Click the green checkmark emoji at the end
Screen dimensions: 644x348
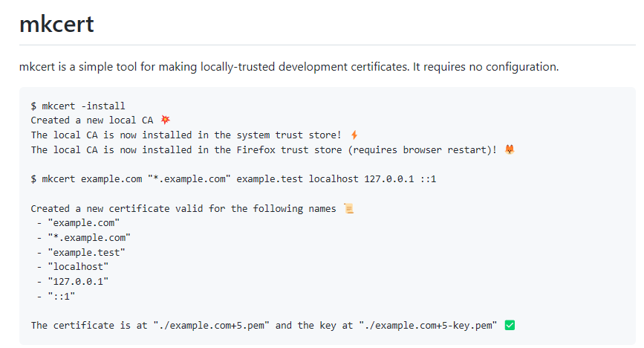click(x=510, y=325)
